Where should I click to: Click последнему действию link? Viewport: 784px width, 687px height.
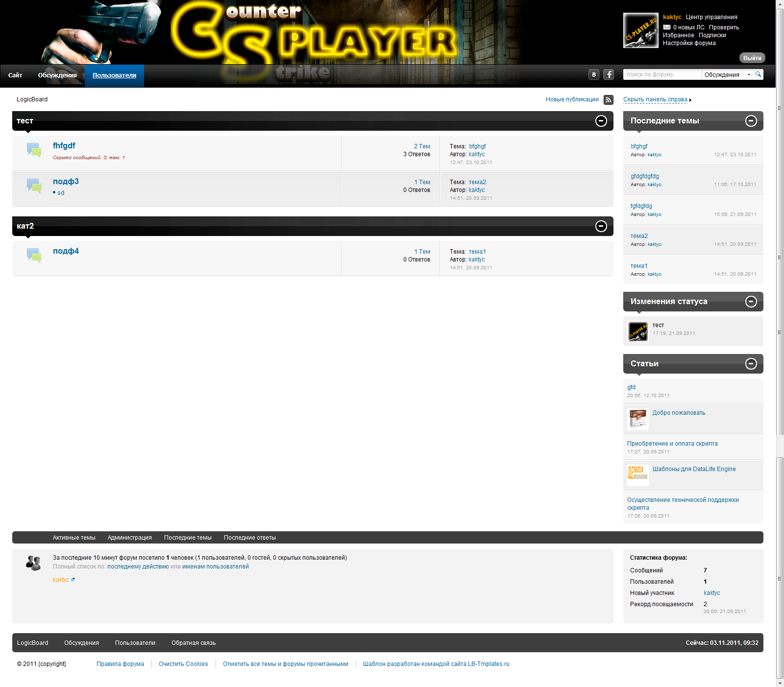point(138,567)
